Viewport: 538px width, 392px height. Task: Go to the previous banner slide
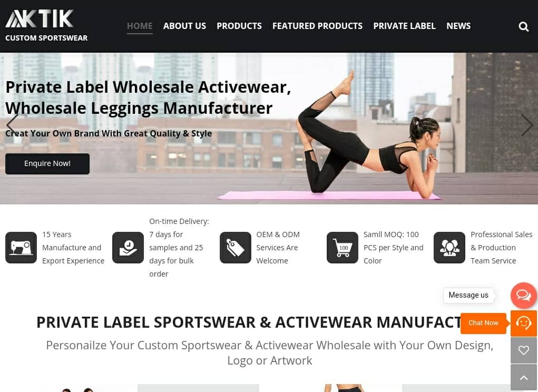tap(12, 124)
